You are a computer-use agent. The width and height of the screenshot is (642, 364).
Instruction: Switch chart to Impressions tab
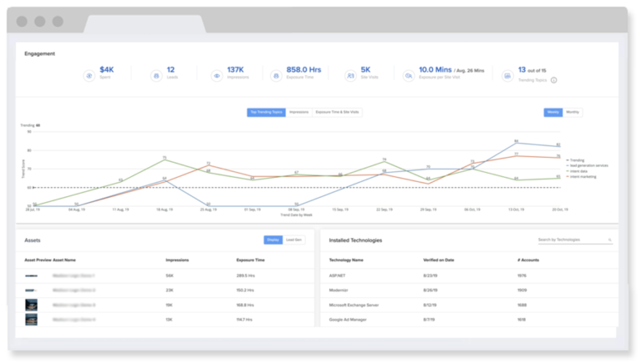(298, 112)
